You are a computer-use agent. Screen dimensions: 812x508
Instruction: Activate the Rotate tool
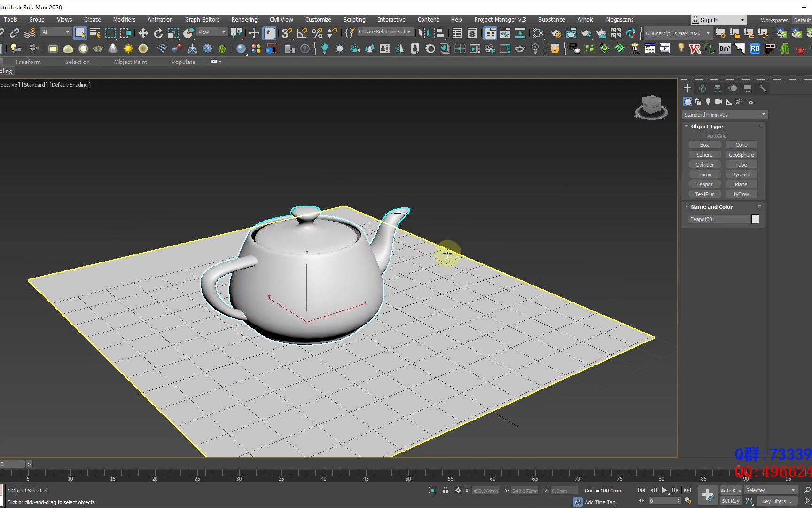(x=158, y=33)
